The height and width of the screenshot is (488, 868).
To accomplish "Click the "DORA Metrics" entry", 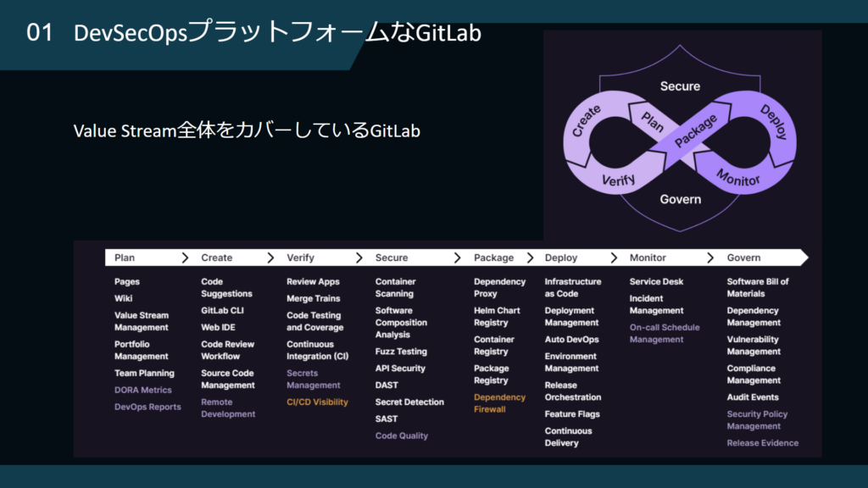I will pyautogui.click(x=142, y=390).
